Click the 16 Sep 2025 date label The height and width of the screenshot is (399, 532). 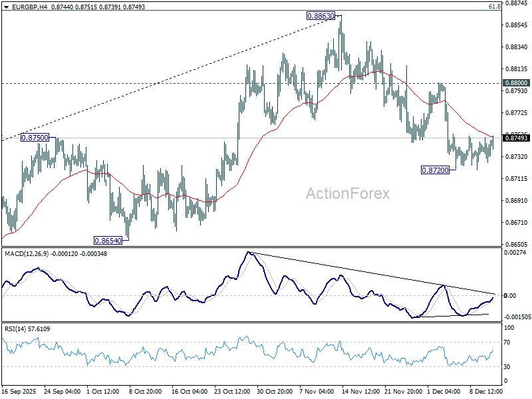[19, 391]
